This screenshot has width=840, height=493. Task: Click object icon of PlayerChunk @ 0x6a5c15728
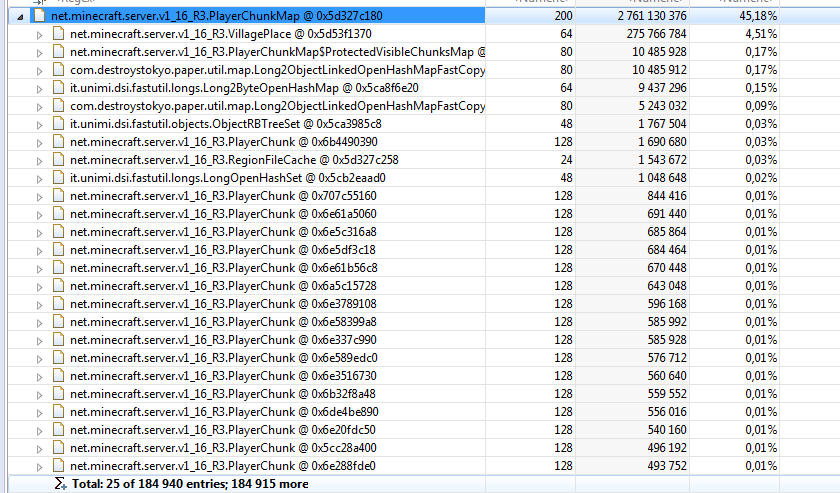58,286
